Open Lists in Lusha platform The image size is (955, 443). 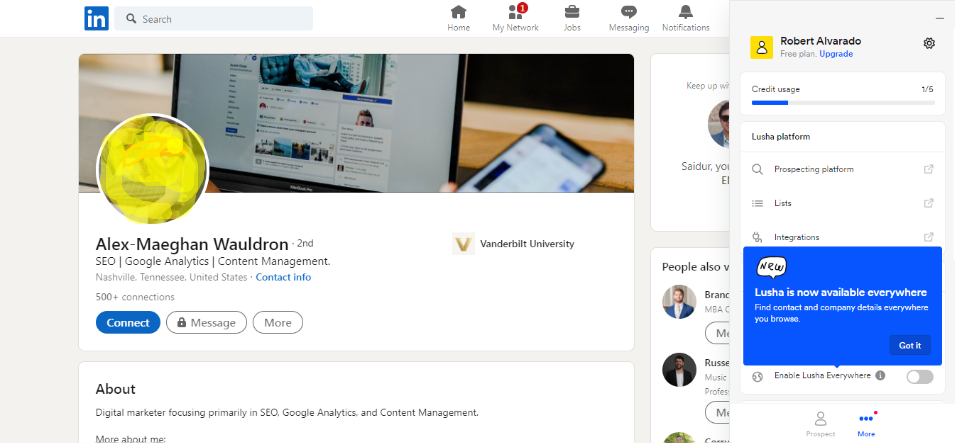(x=843, y=204)
